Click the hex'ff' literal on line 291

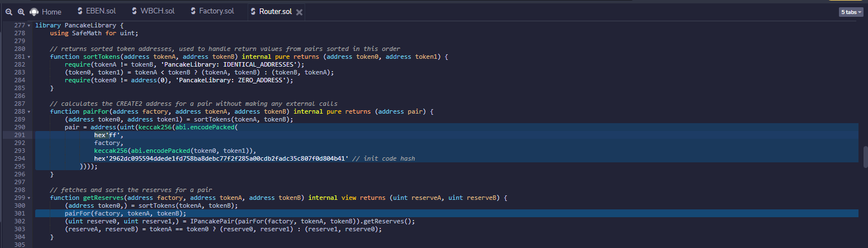pyautogui.click(x=107, y=135)
